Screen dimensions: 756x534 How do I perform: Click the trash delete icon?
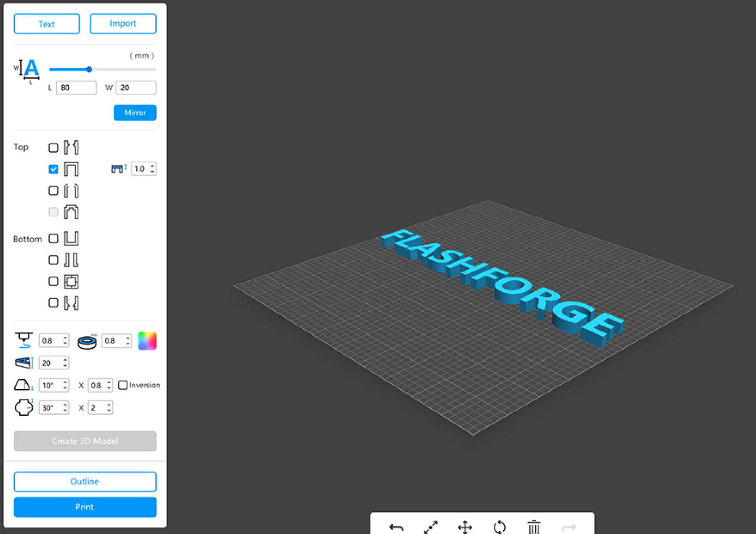[534, 527]
